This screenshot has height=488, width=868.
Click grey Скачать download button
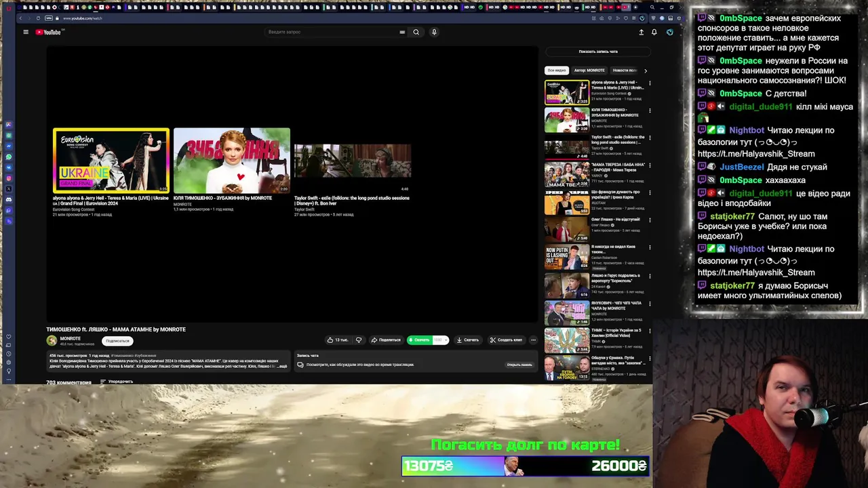[x=468, y=340]
